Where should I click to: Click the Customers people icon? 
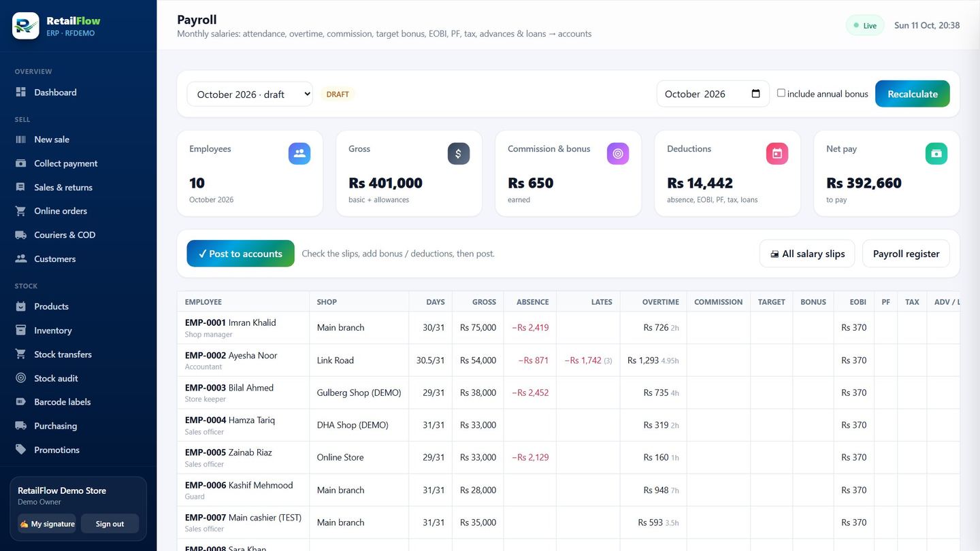coord(21,259)
